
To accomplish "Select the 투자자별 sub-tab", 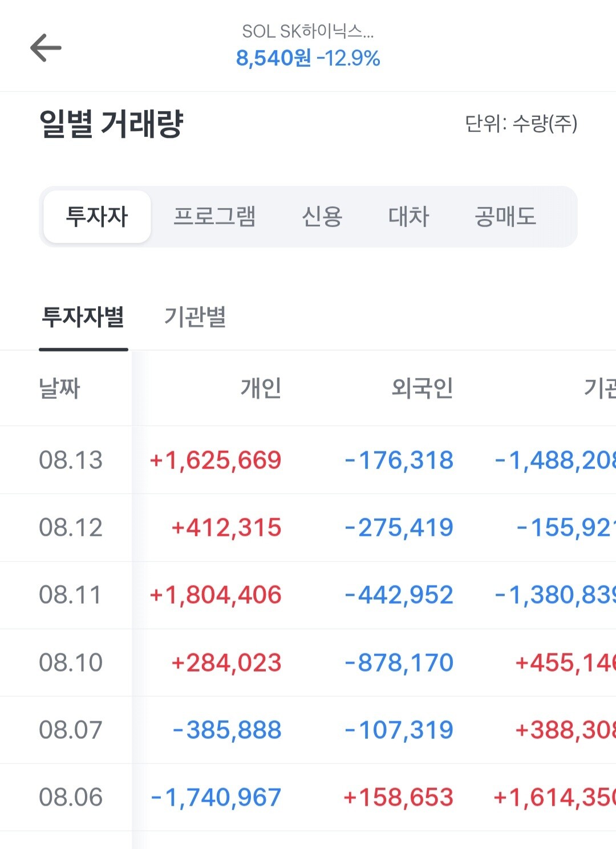I will click(x=83, y=317).
